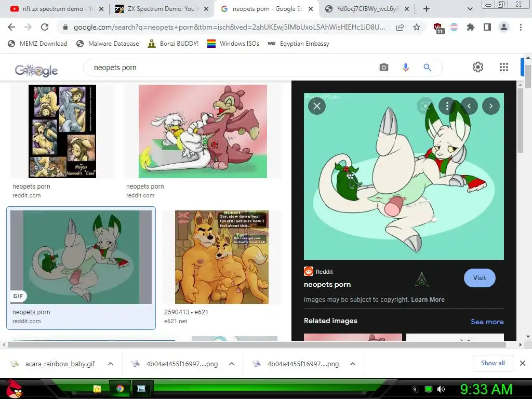Start voice search with the microphone

405,68
